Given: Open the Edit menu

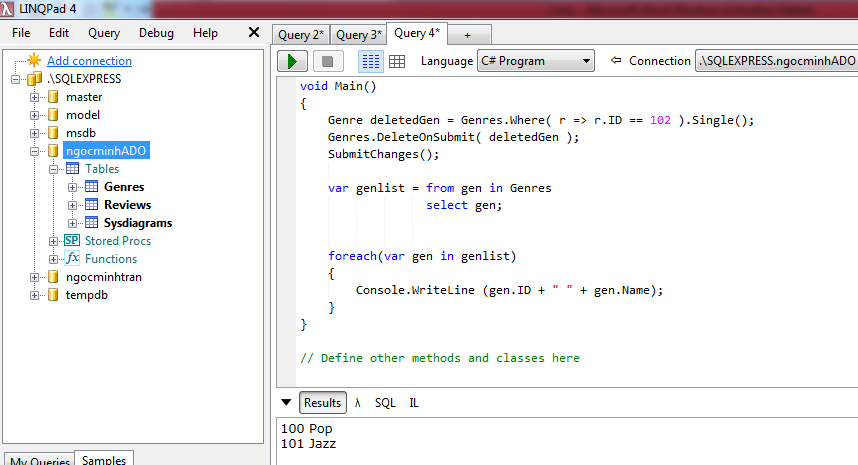Looking at the screenshot, I should coord(59,33).
